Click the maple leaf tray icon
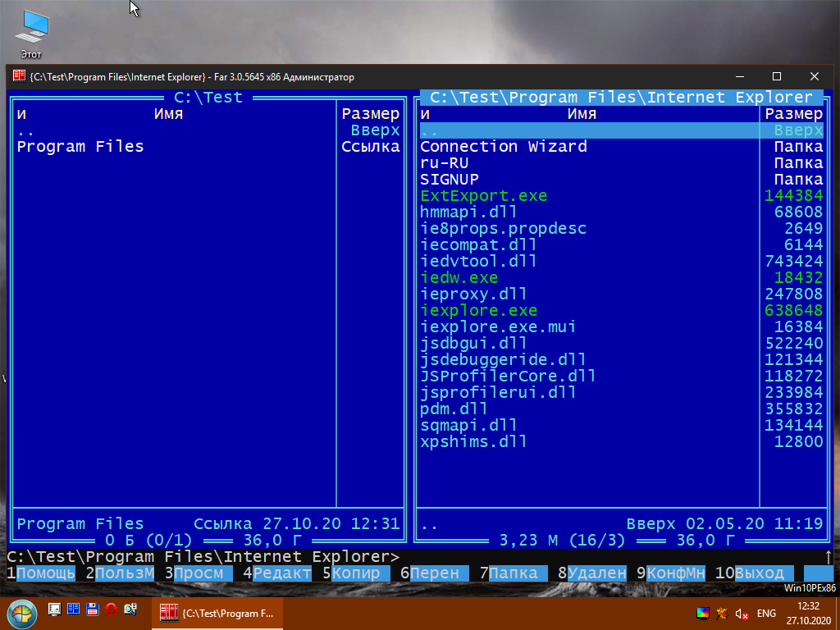The height and width of the screenshot is (630, 840). coord(722,614)
